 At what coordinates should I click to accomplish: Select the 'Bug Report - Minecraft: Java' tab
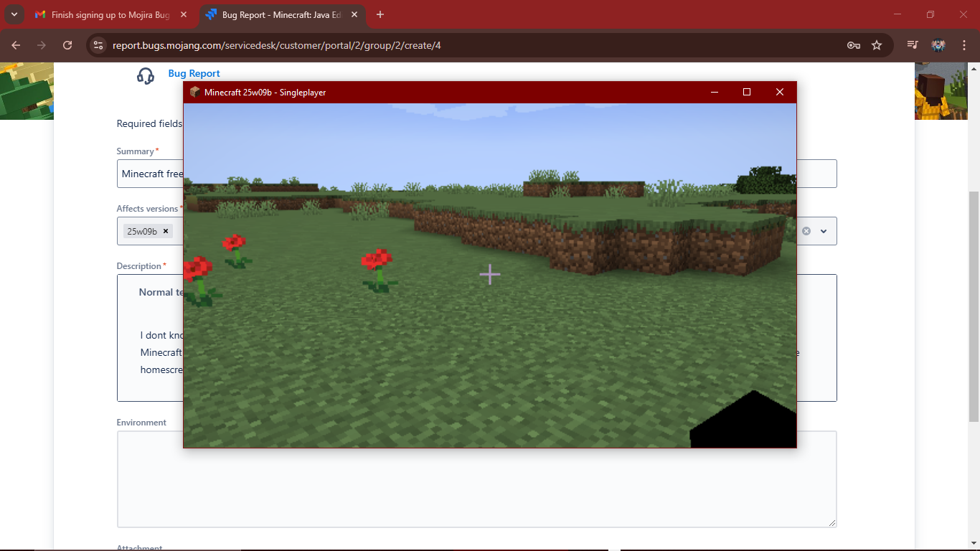tap(281, 14)
